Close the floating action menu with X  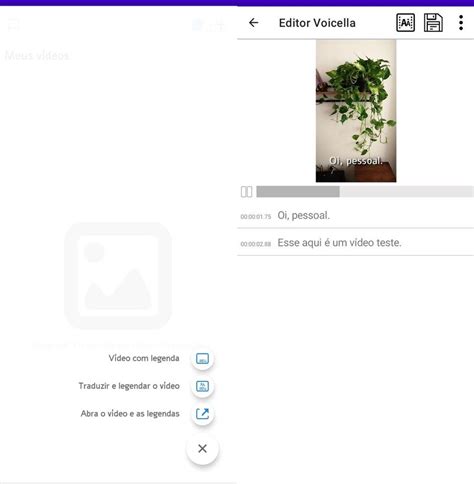click(202, 448)
